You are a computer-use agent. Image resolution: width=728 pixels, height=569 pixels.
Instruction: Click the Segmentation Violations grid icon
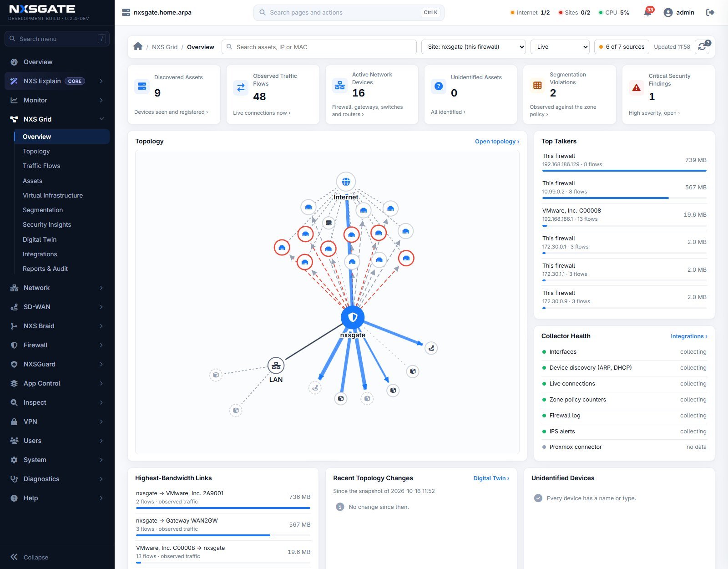(x=537, y=85)
